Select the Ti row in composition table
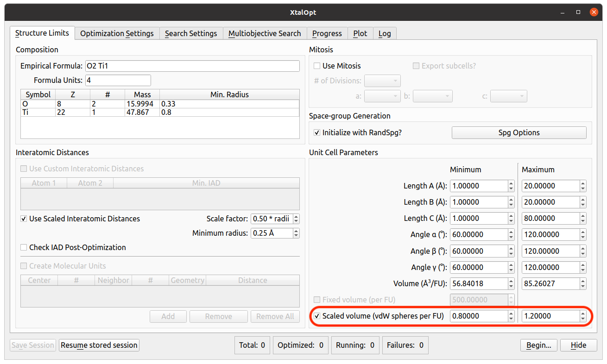607x364 pixels. (x=38, y=112)
